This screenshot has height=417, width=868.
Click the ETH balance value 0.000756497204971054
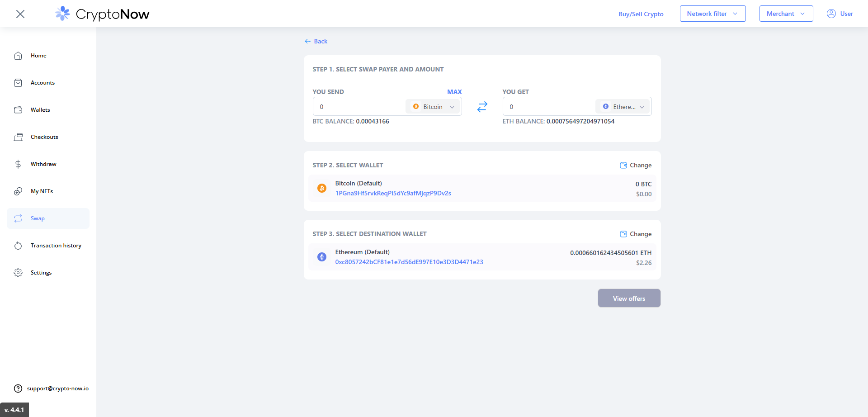(x=580, y=121)
